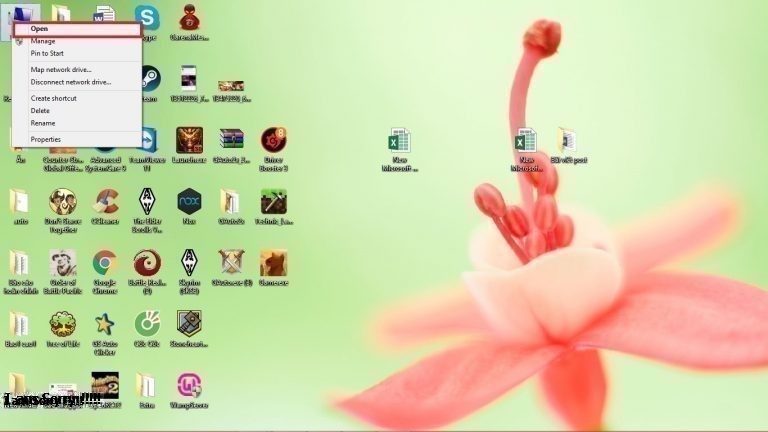Select the folder left of Tree of Life
768x432 pixels.
[20, 324]
